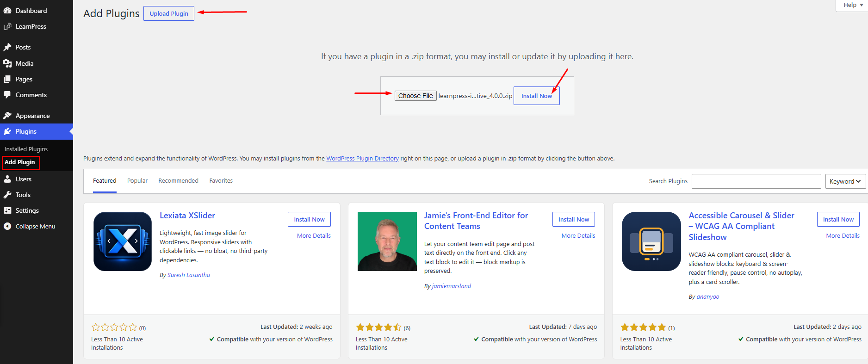Open Accessible Carousel & Slider plugin icon
Viewport: 868px width, 364px height.
point(651,241)
